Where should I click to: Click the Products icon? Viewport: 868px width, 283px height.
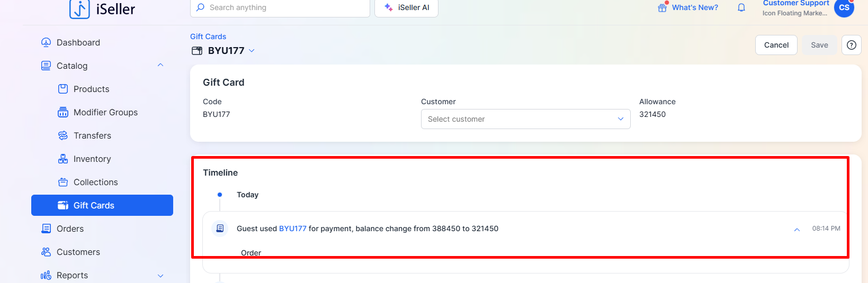coord(63,89)
